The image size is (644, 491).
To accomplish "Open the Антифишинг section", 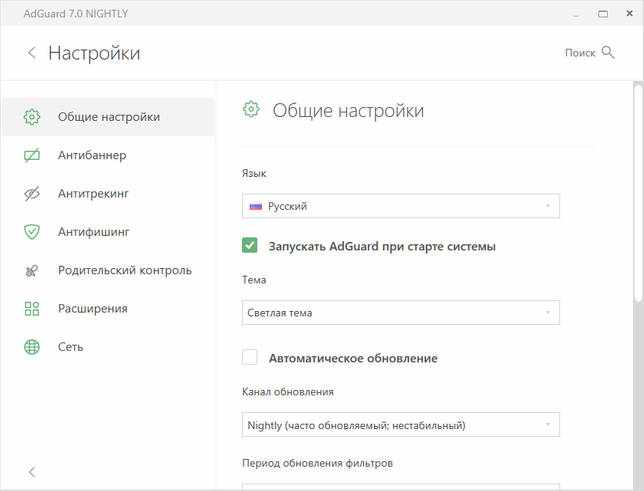I will click(108, 232).
